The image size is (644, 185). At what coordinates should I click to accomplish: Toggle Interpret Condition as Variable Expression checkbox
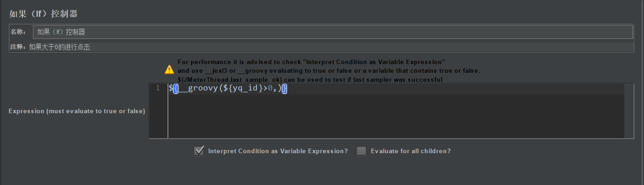199,151
